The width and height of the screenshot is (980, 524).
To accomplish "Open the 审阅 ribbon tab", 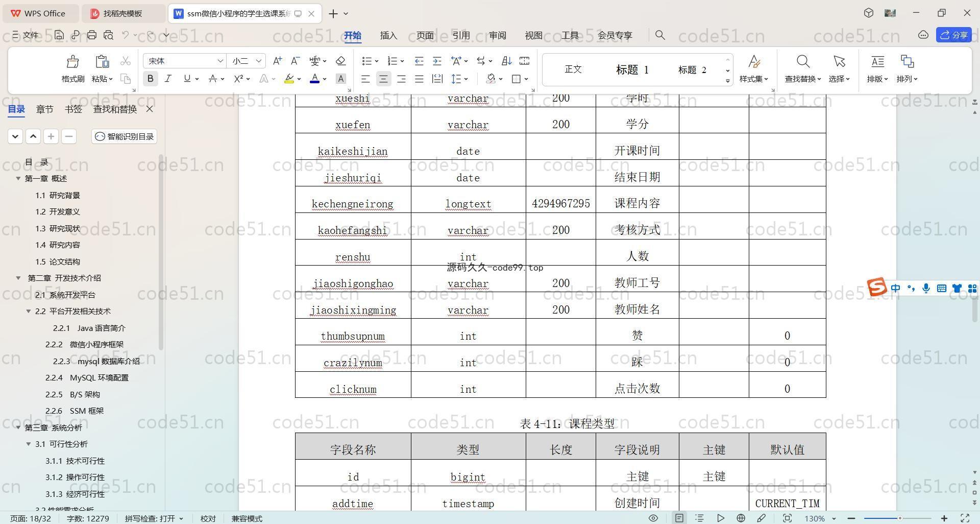I will point(497,35).
